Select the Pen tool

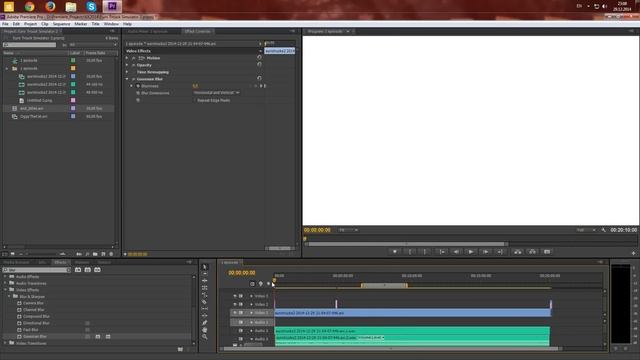point(205,322)
